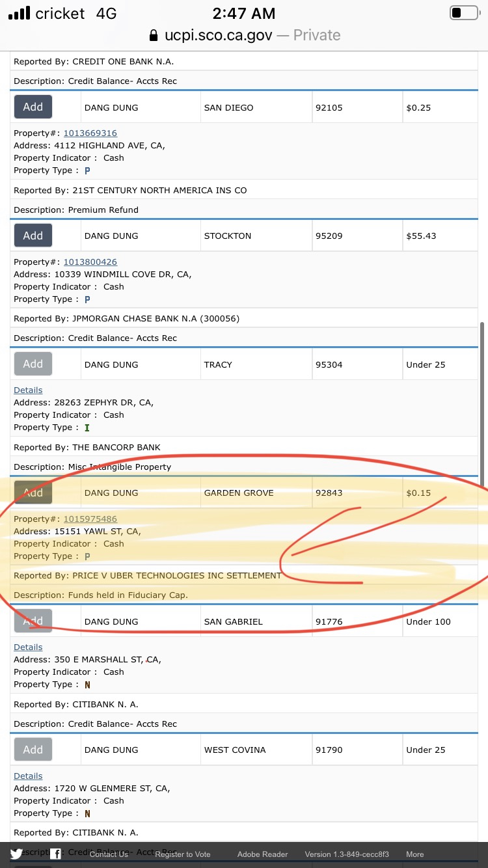488x868 pixels.
Task: Add the Stockton $55.43 property
Action: [x=33, y=236]
